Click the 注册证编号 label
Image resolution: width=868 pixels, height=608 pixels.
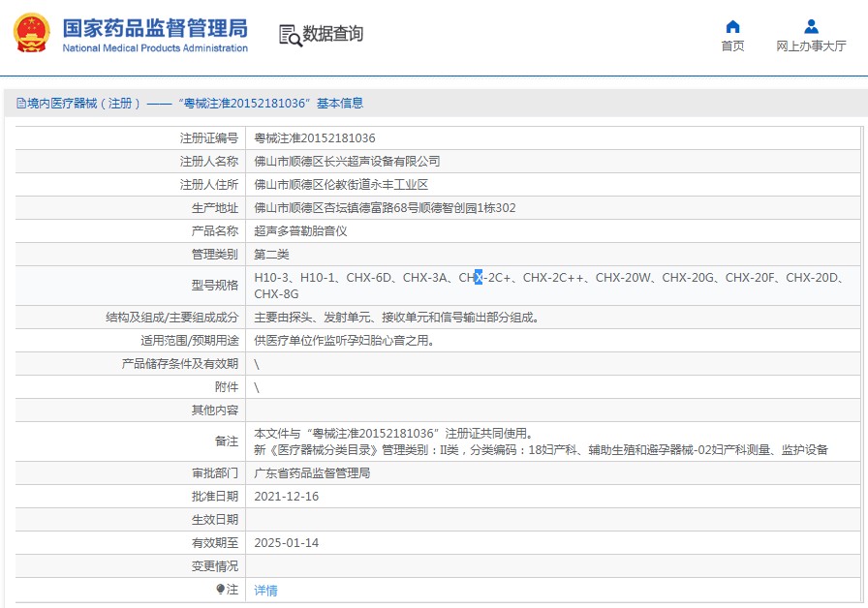point(208,137)
